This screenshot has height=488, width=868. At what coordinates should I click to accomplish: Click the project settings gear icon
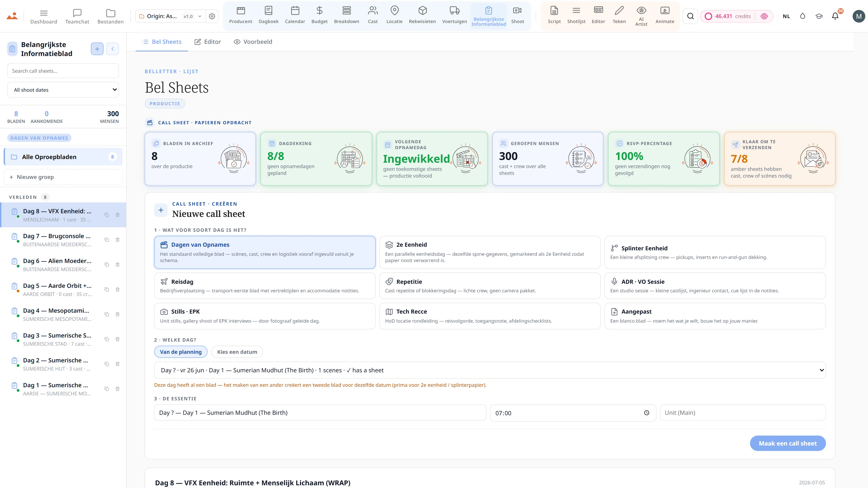pos(212,16)
